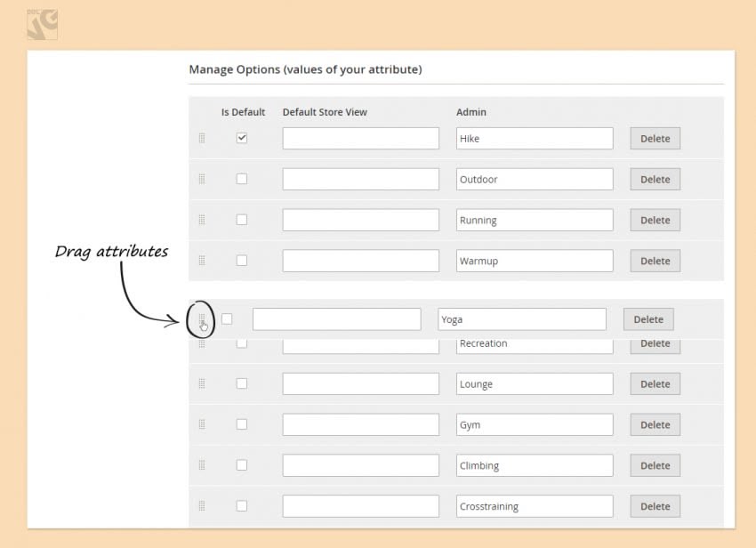This screenshot has width=756, height=548.
Task: Click the drag handle for Outdoor row
Action: point(202,179)
